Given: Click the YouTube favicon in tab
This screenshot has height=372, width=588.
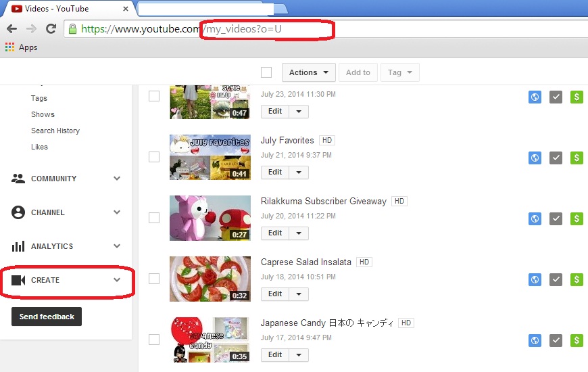Looking at the screenshot, I should point(16,9).
